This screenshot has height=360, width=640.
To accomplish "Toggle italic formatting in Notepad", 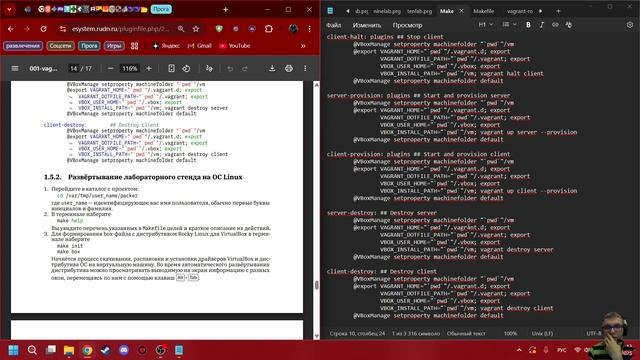I will pos(542,25).
